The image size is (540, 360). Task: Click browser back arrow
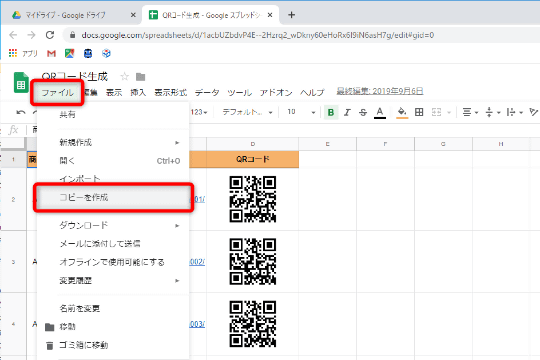(13, 35)
